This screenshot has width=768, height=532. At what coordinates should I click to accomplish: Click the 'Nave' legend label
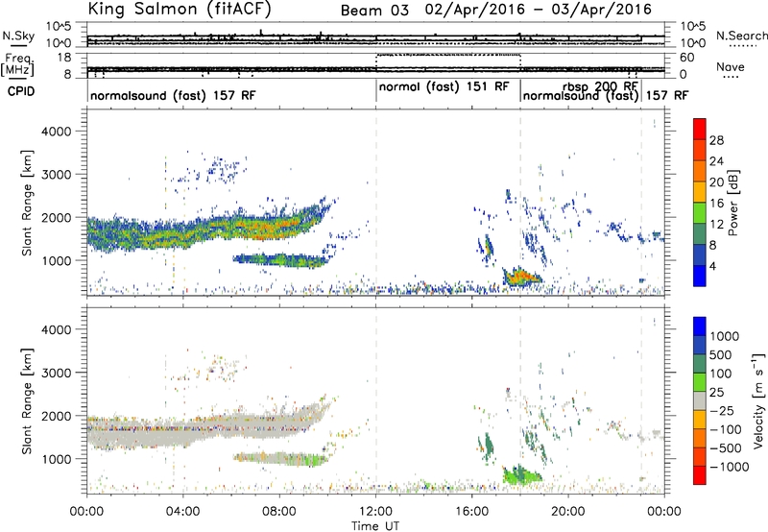click(x=731, y=66)
